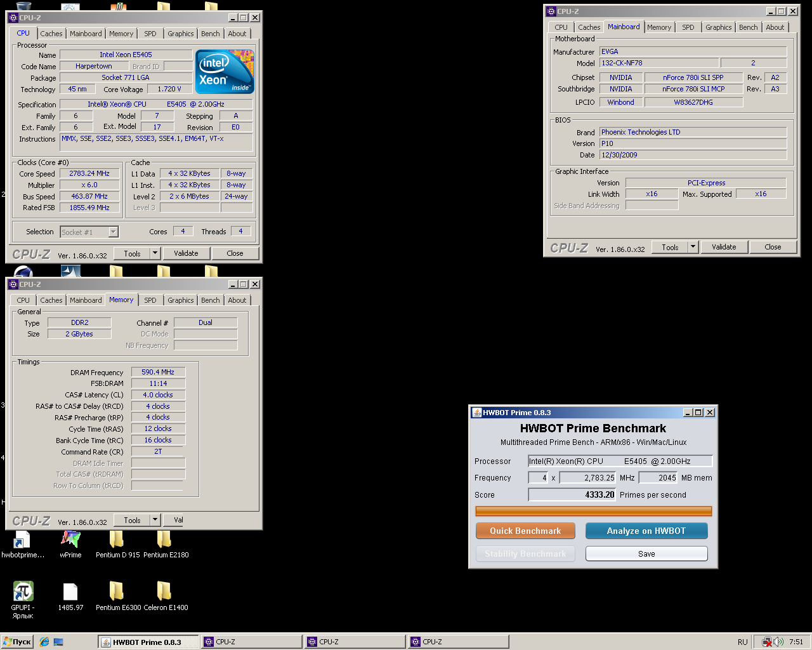Click the 2,783.25 MHz frequency field

[587, 477]
